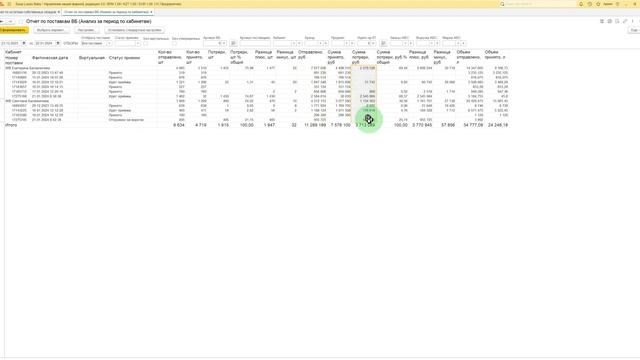Select the total value '7 578 100' in Итого row
The width and height of the screenshot is (640, 360).
coord(340,125)
